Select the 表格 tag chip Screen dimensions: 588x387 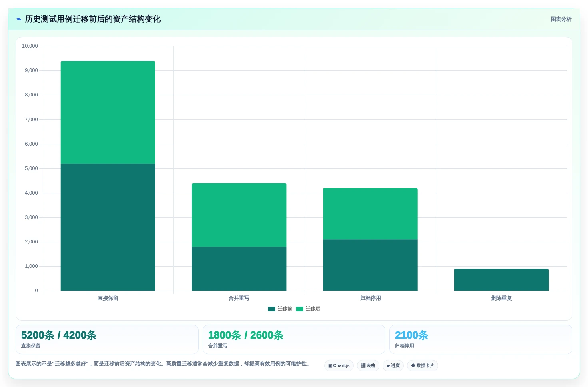click(368, 366)
